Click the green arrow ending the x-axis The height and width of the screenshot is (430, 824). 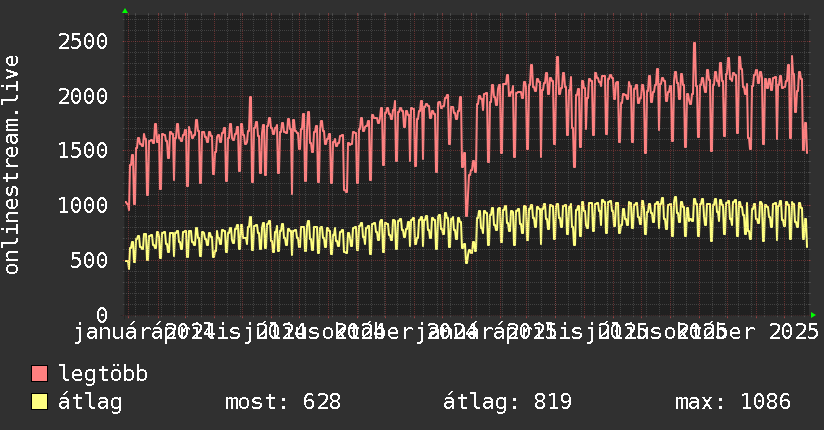813,315
